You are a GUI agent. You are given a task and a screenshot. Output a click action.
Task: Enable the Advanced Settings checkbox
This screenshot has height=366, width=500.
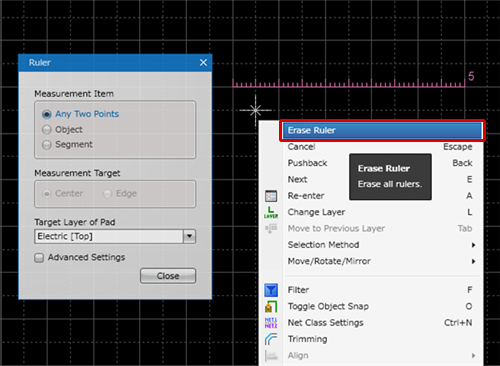(x=39, y=258)
